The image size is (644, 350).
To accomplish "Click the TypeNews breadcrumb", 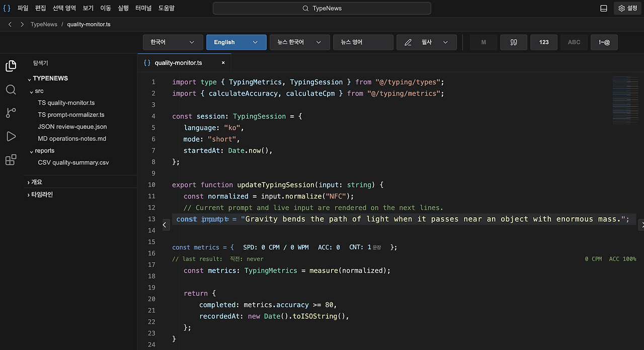I will 44,24.
